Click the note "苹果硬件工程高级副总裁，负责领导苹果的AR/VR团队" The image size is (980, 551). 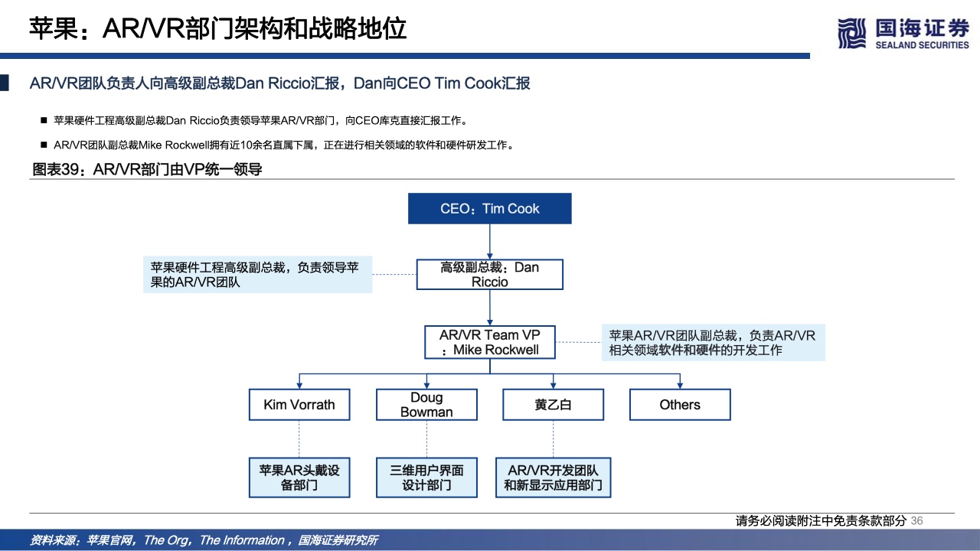pos(257,275)
